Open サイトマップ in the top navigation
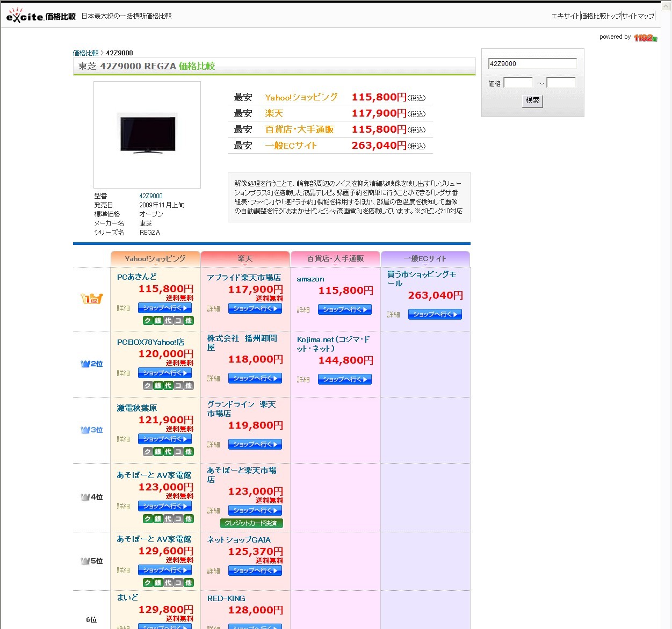672x629 pixels. (639, 16)
